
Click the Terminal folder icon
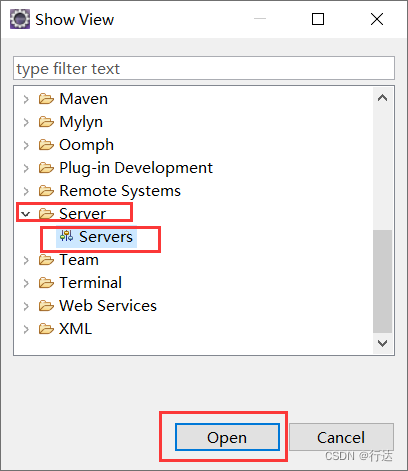coord(46,283)
